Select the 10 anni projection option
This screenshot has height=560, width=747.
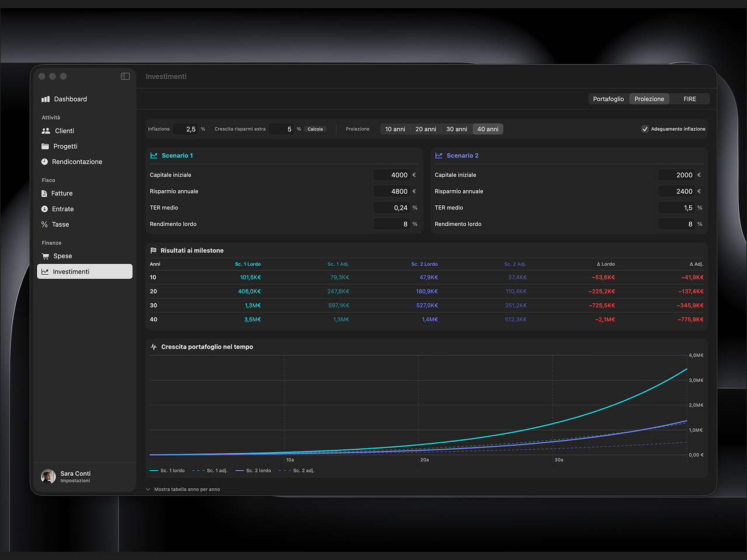click(x=395, y=129)
